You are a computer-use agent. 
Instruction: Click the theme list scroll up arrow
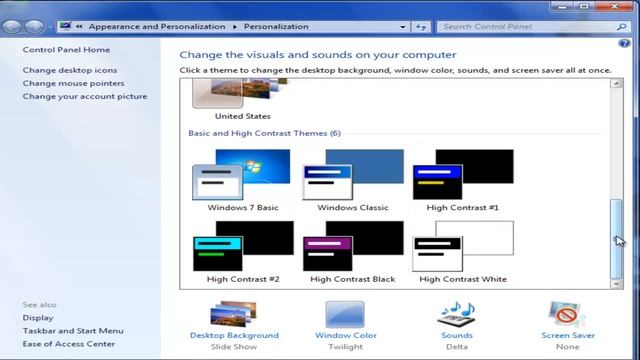click(616, 83)
